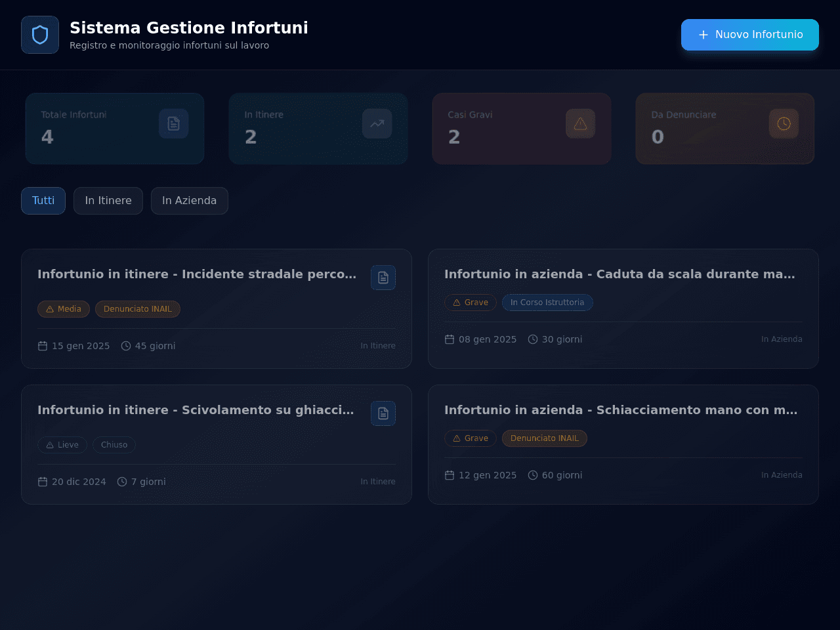This screenshot has height=630, width=840.
Task: Click clock icon in Da Denunciare card
Action: point(784,123)
